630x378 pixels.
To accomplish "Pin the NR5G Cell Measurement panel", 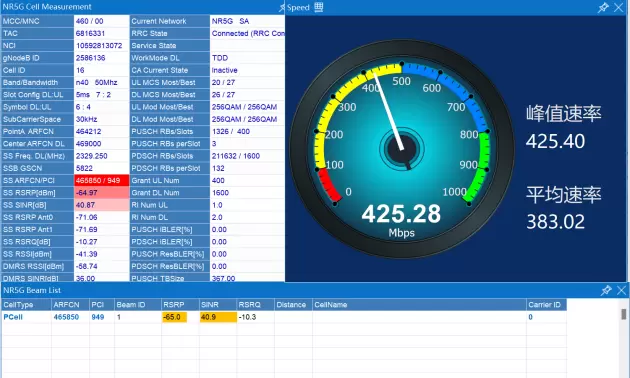I will (x=282, y=7).
